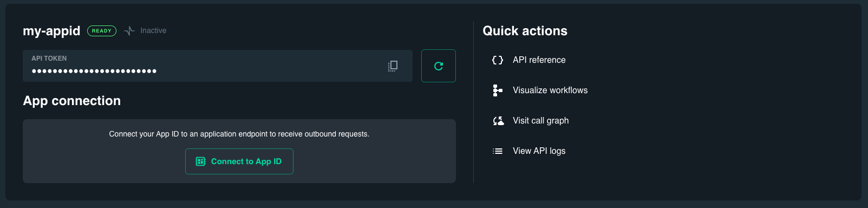The width and height of the screenshot is (868, 208).
Task: Click the READY status badge
Action: [102, 31]
